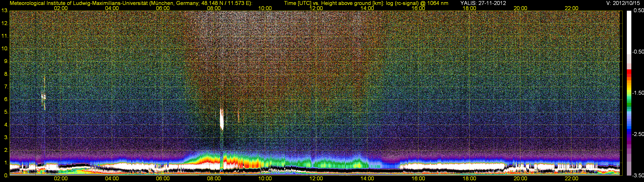This screenshot has height=182, width=644.
Task: Select the 10:00 tick label on the bottom axis
Action: click(265, 179)
